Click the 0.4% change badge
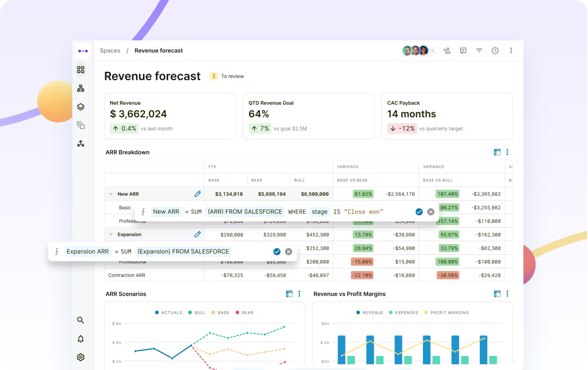 point(124,129)
